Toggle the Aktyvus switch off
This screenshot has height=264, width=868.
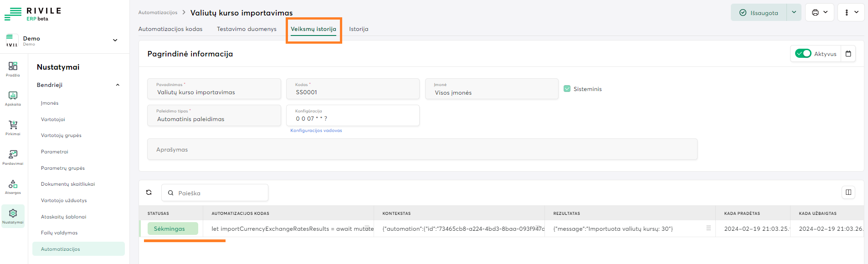[803, 54]
